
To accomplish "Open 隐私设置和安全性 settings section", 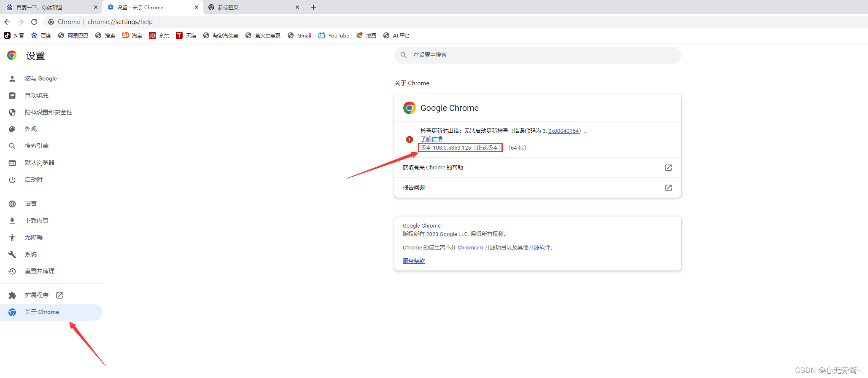I will coord(51,112).
